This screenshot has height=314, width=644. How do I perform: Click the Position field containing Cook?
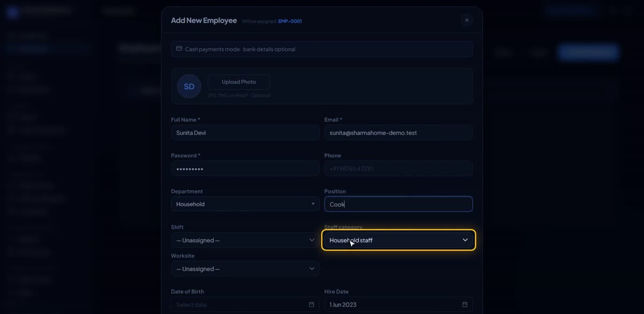(x=399, y=204)
